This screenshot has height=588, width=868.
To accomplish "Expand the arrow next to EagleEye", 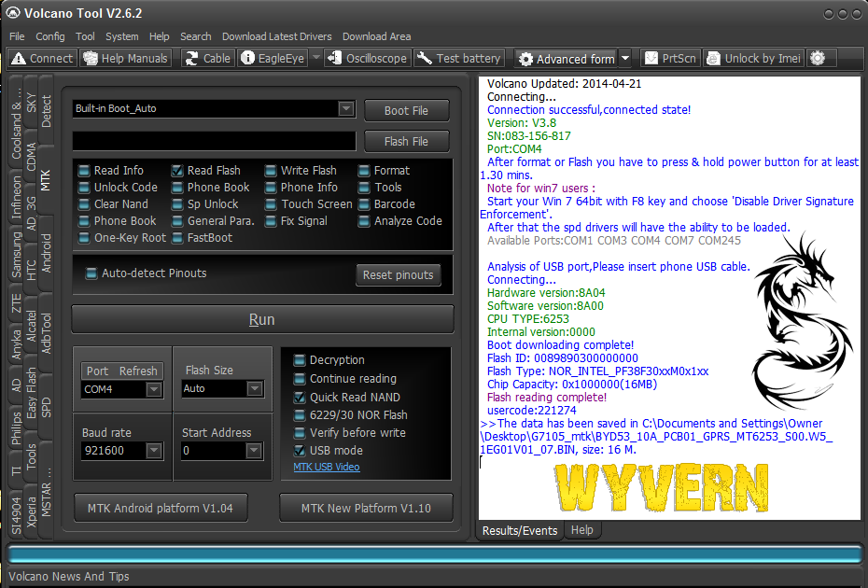I will 316,58.
